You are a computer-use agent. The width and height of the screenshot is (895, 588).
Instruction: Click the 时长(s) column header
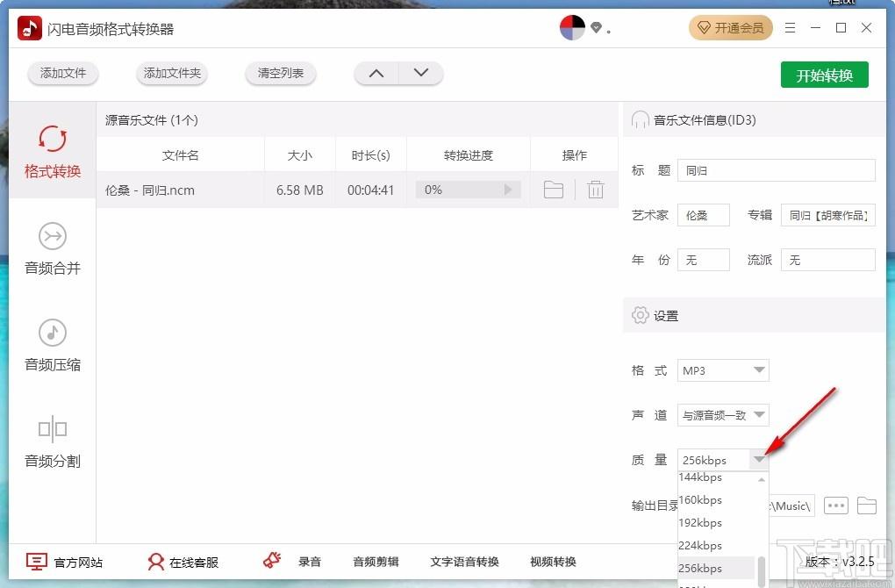tap(370, 155)
